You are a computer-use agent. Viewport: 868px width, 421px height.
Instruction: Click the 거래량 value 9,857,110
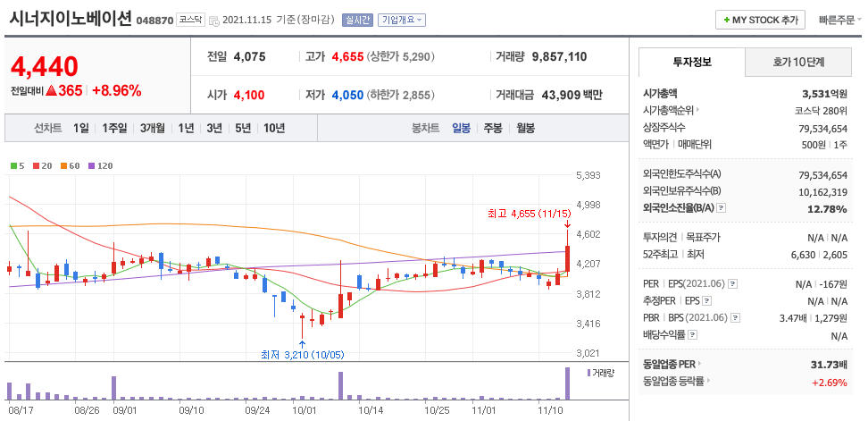tap(559, 56)
